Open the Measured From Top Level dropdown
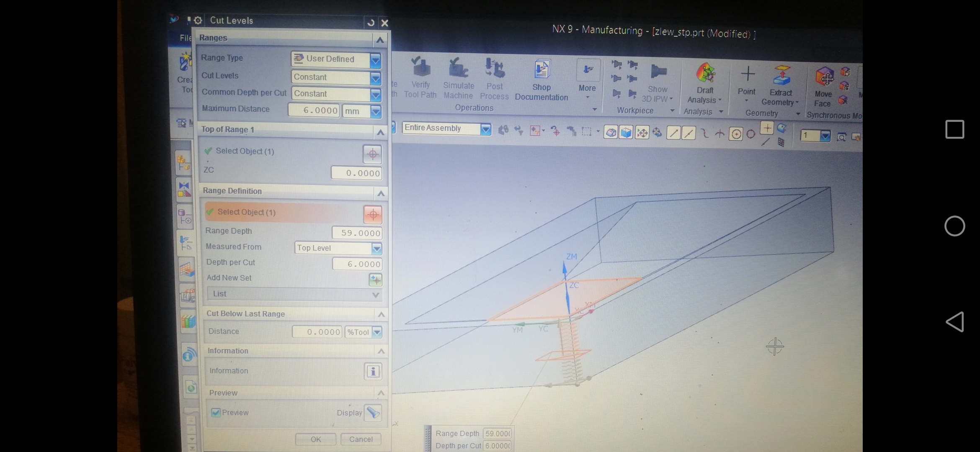This screenshot has width=980, height=452. point(377,249)
